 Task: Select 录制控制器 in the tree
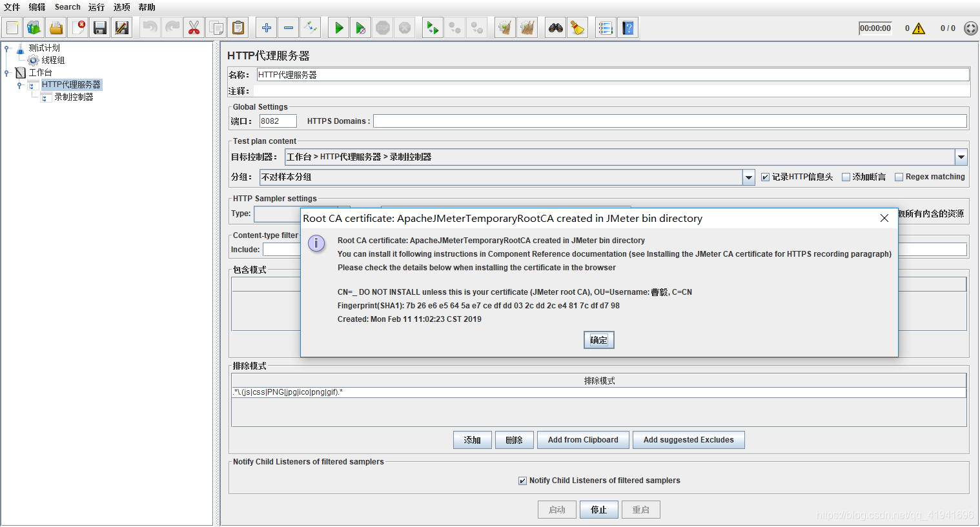[x=74, y=97]
